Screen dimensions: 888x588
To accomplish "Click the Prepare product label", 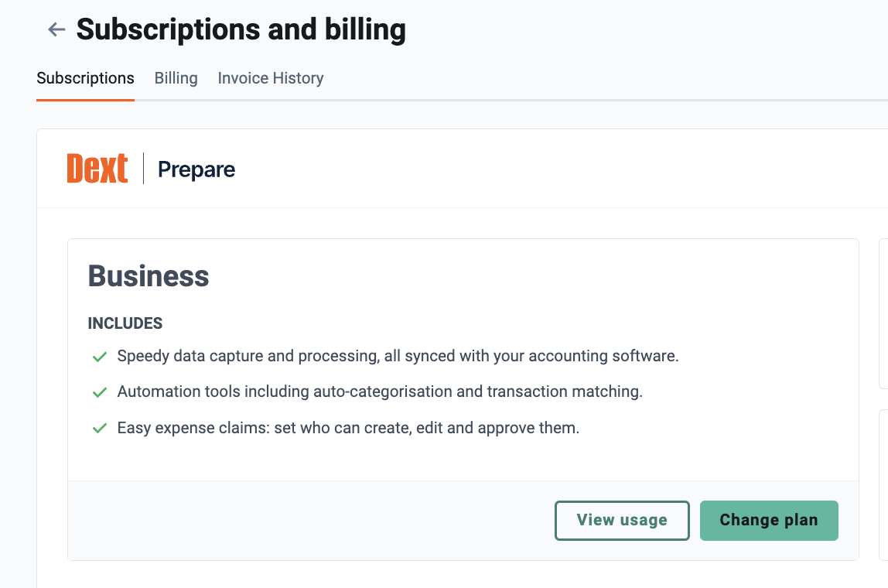I will (196, 169).
